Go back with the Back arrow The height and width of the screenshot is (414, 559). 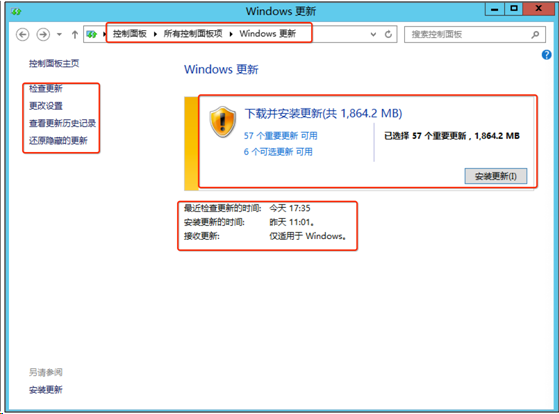coord(22,35)
